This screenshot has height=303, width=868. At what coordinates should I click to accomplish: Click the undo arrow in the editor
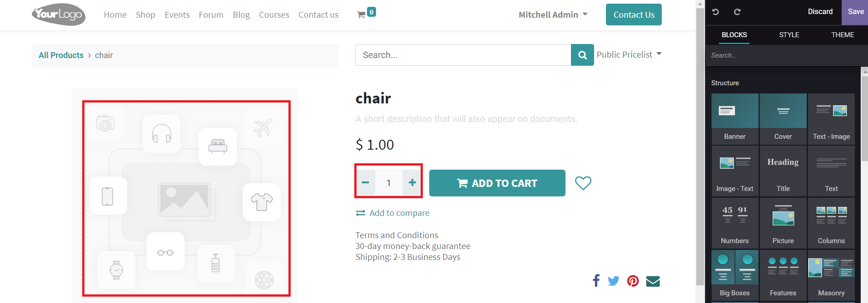coord(715,12)
